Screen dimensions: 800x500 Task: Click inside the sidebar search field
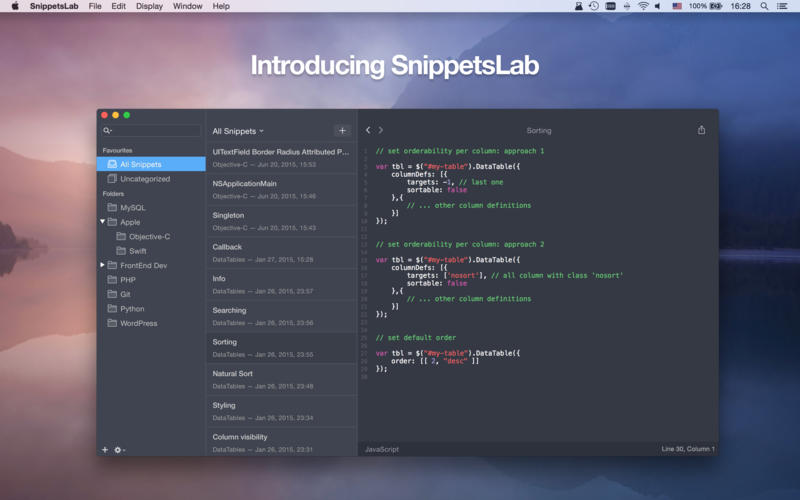[x=156, y=131]
